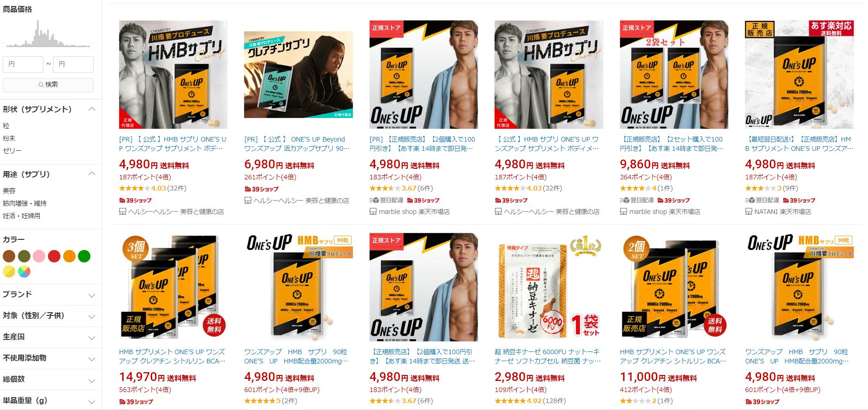The height and width of the screenshot is (410, 868).
Task: Click the 3個 SET product thumbnail
Action: click(173, 287)
